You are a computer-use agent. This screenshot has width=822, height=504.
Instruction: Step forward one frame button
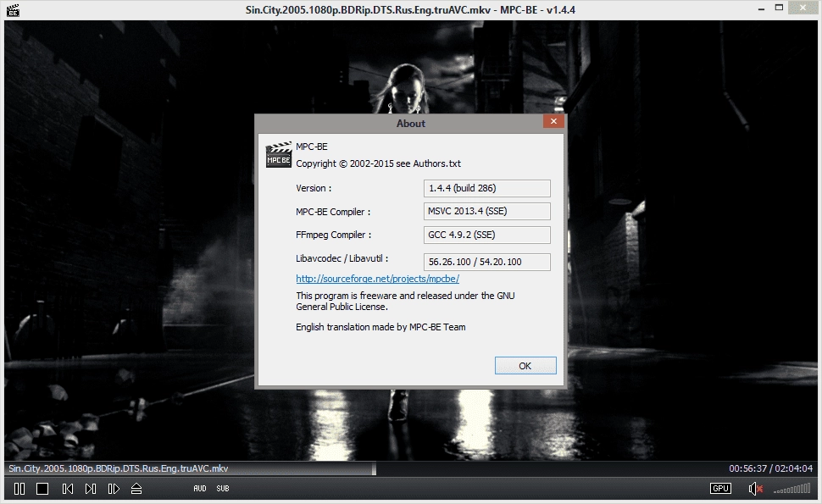pyautogui.click(x=114, y=489)
